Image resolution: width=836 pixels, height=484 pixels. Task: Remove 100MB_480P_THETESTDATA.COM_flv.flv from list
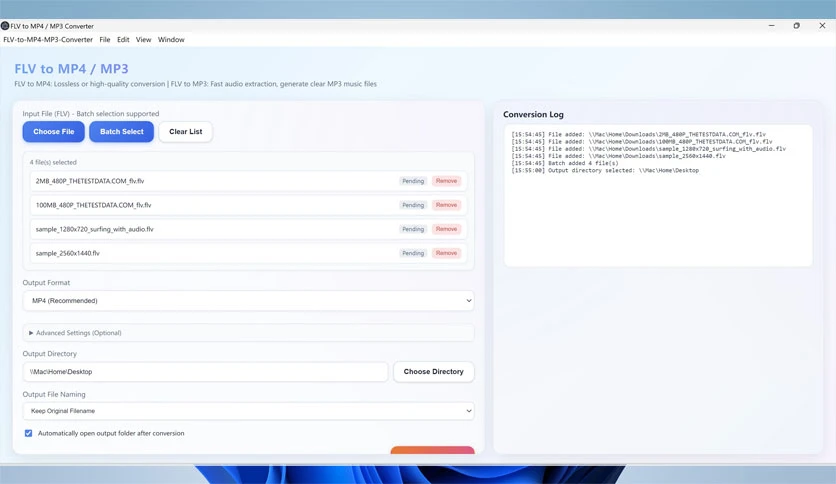pyautogui.click(x=446, y=205)
